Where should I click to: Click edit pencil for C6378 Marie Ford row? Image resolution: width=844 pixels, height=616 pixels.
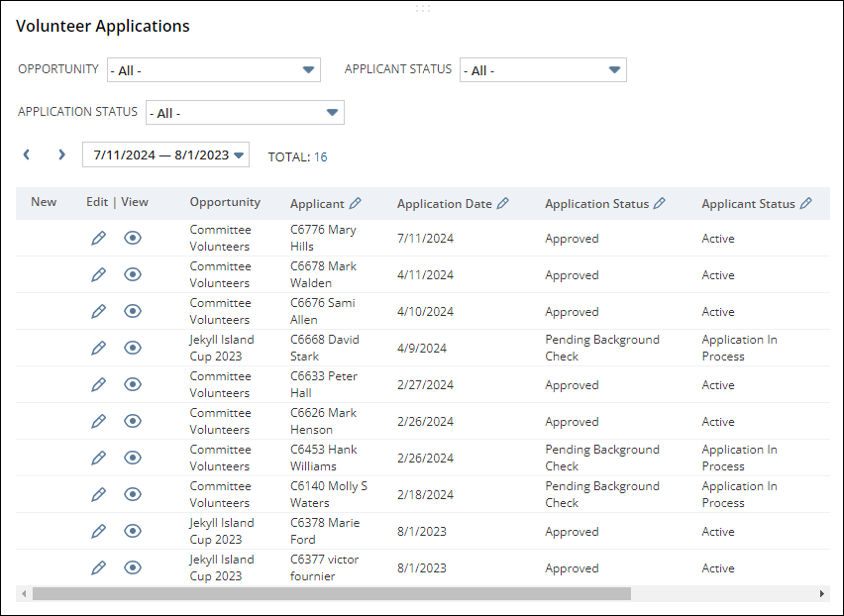pos(98,531)
